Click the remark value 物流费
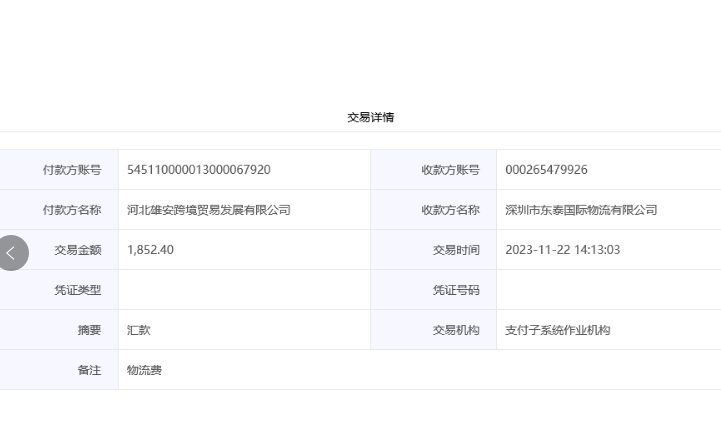Screen dimensions: 721x433 pyautogui.click(x=144, y=370)
